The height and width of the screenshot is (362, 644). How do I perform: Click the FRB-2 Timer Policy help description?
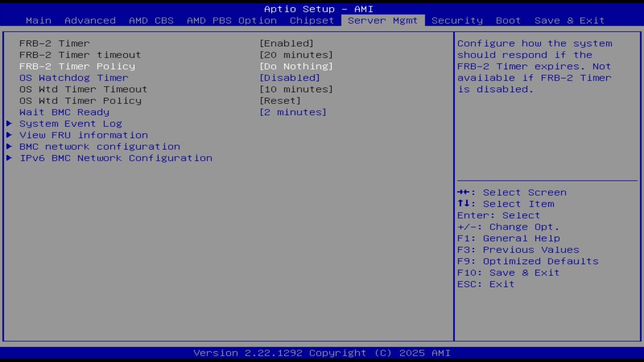(534, 66)
